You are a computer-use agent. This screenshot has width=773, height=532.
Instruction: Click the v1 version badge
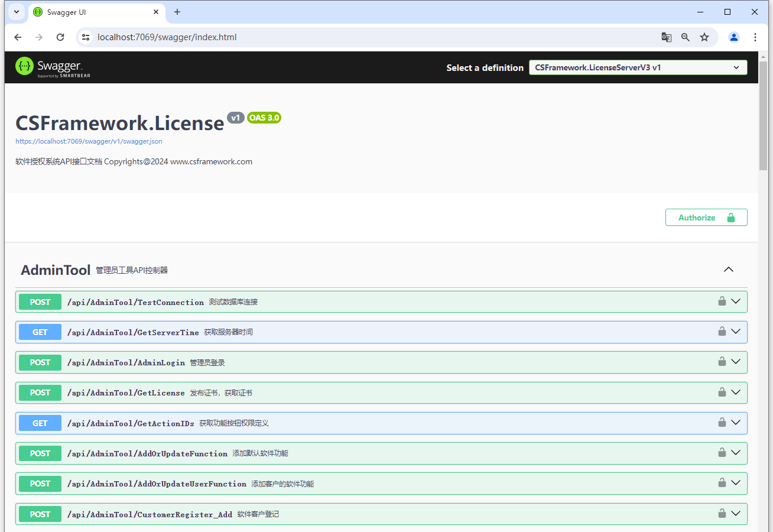point(235,118)
